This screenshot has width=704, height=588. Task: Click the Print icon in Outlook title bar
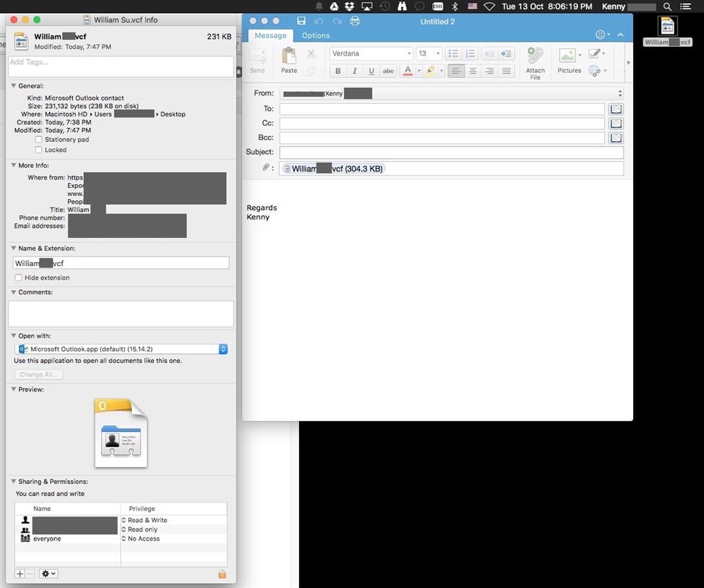click(355, 21)
